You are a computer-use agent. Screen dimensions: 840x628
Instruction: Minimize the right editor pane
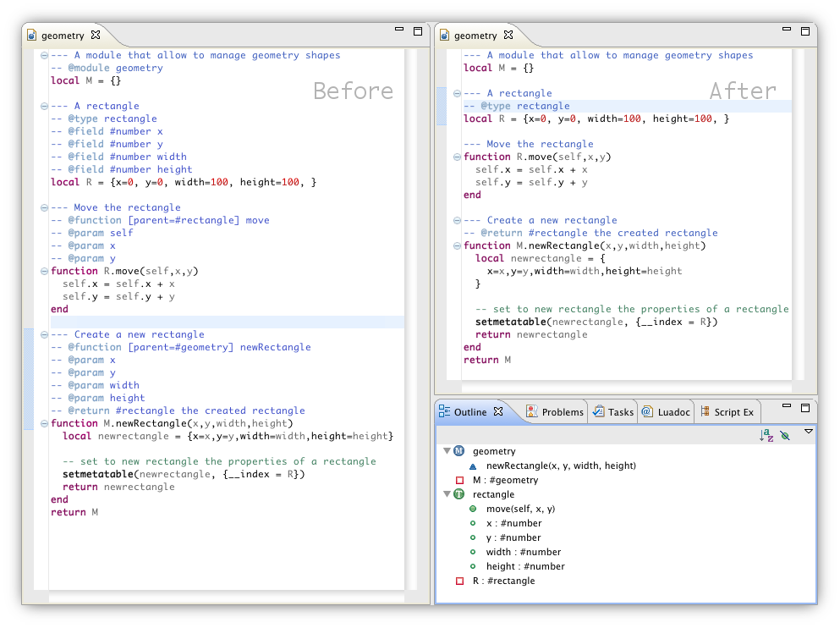tap(787, 30)
